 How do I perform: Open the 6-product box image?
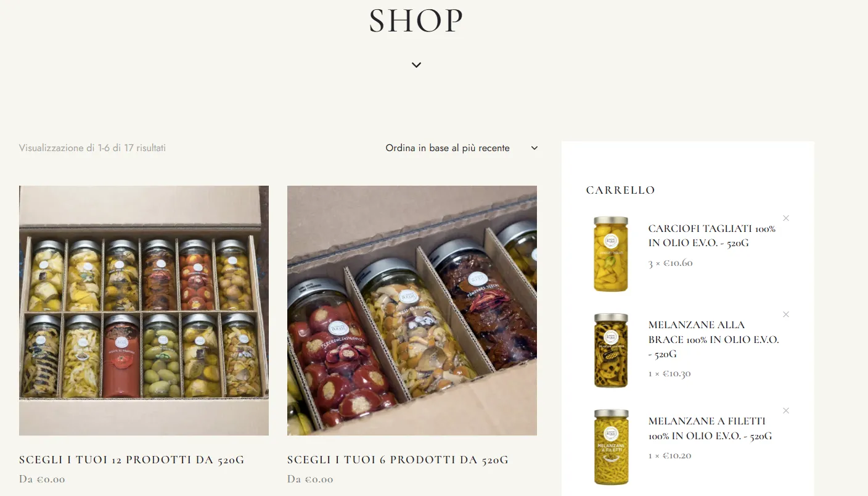click(412, 310)
